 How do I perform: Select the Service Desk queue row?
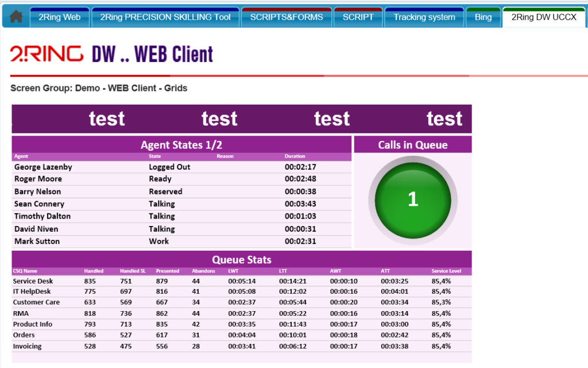242,281
